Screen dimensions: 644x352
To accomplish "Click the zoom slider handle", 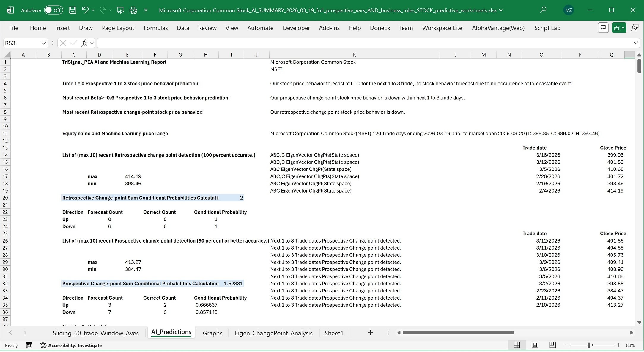I will point(588,345).
